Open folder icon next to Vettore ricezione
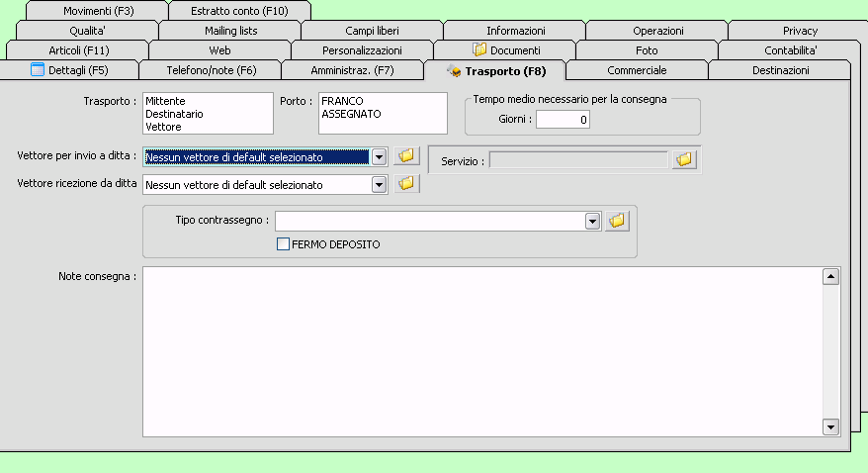 tap(406, 183)
